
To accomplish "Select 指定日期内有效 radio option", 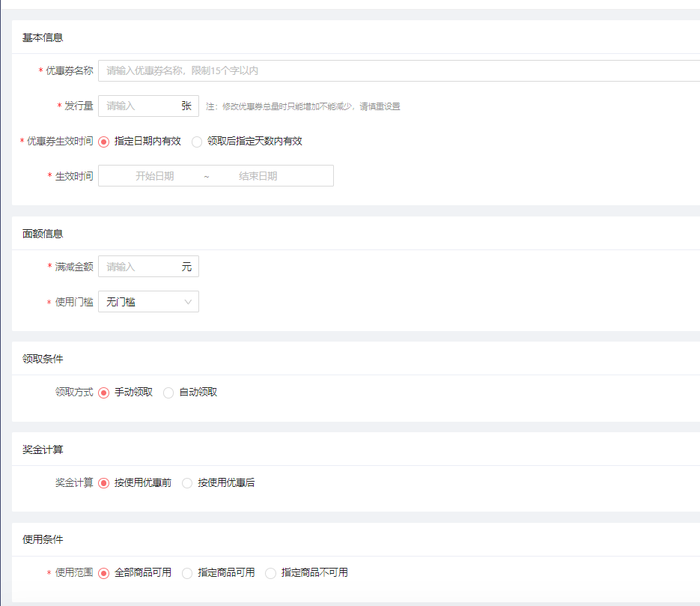I will point(104,142).
